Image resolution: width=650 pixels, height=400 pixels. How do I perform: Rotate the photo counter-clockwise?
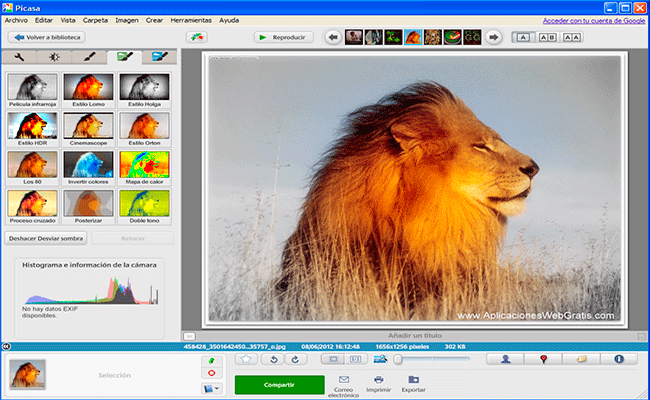point(274,359)
